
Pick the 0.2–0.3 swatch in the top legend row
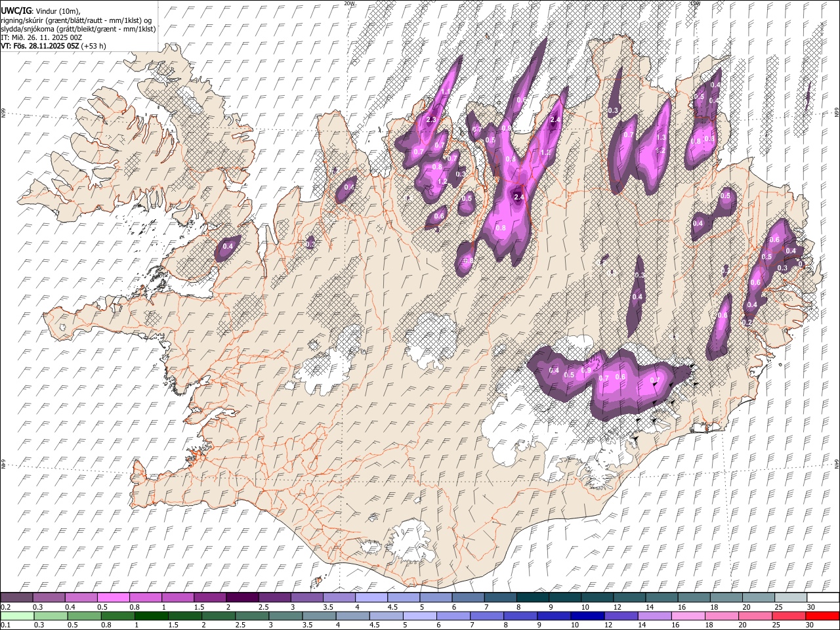[16, 598]
